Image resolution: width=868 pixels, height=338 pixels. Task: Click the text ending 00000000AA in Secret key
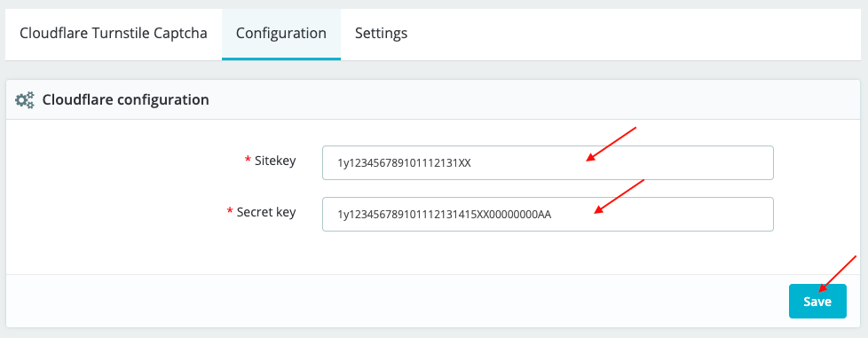(x=445, y=215)
